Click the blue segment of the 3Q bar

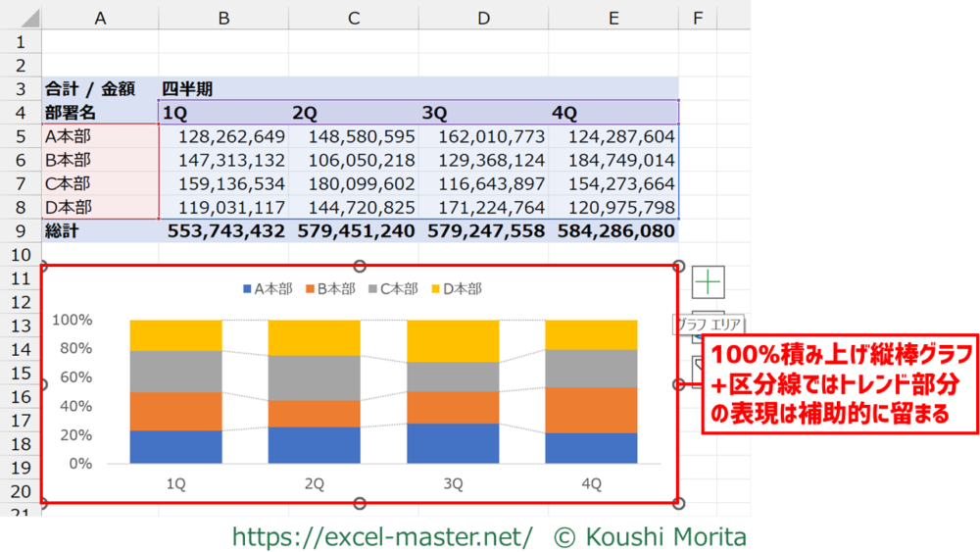(453, 443)
